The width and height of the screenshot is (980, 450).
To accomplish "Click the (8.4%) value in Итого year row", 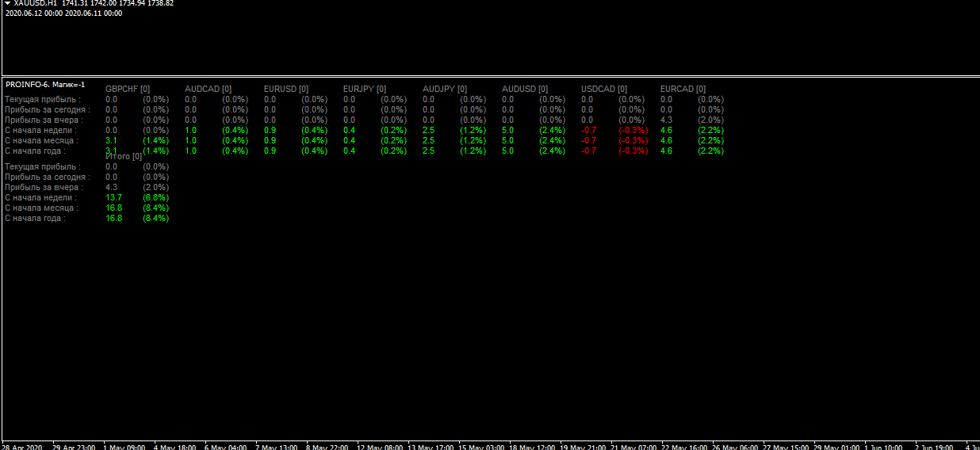I will [155, 219].
